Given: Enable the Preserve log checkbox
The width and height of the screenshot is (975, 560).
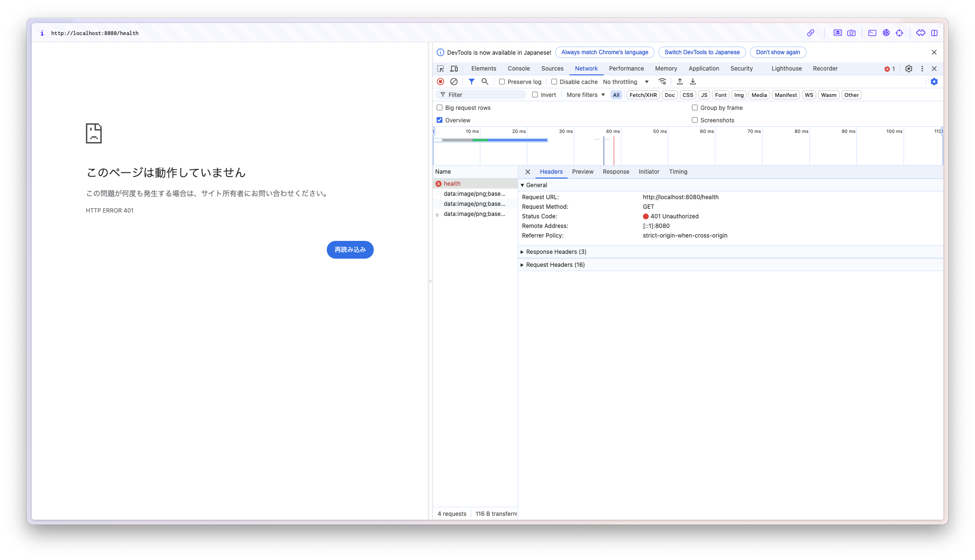Looking at the screenshot, I should (x=502, y=82).
